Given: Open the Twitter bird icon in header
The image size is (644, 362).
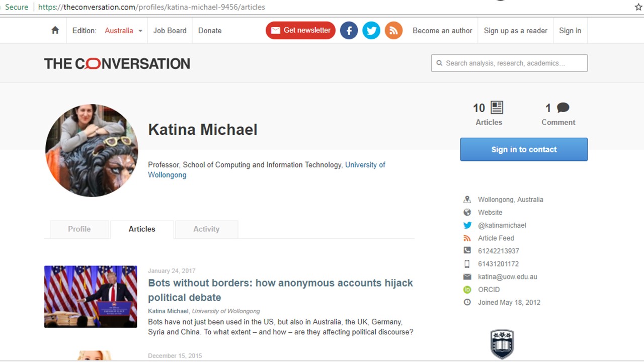Looking at the screenshot, I should coord(371,31).
